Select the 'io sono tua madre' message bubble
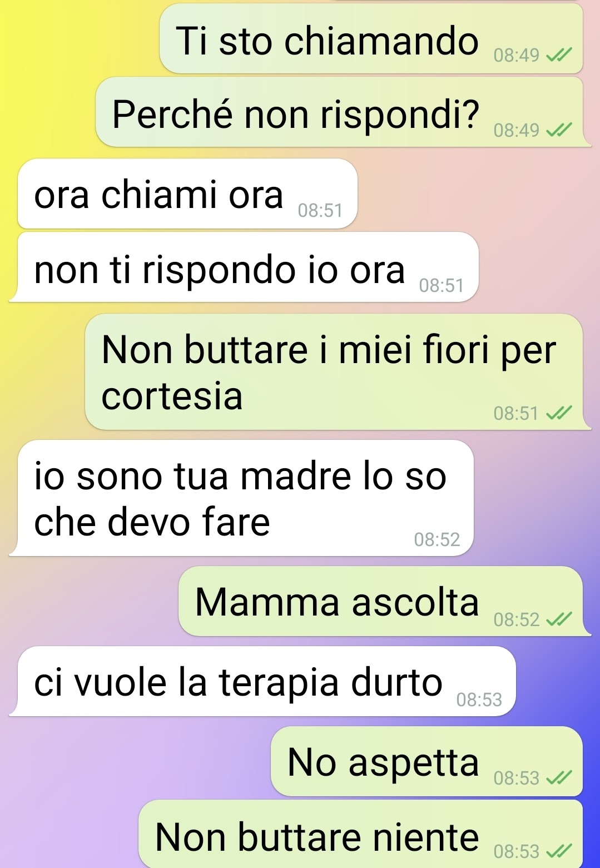The image size is (600, 868). click(242, 498)
